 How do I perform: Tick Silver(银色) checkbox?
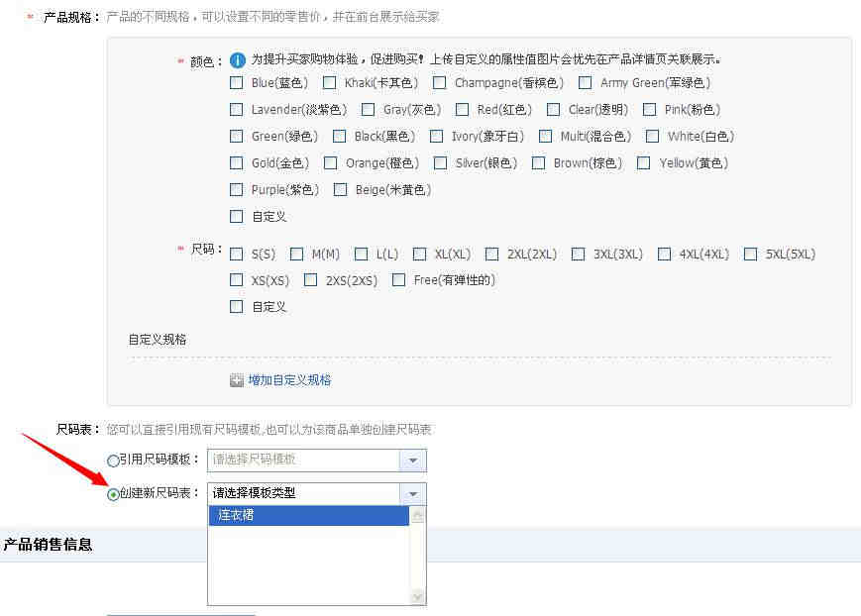click(x=440, y=163)
